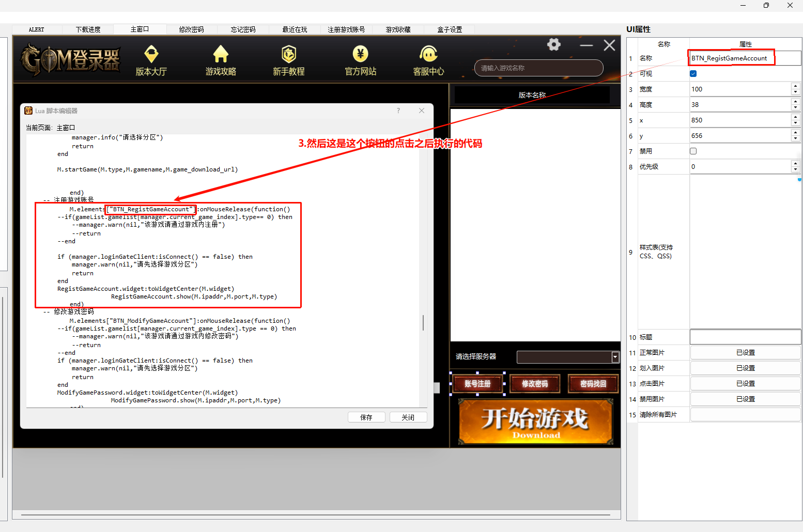Screen dimensions: 803x532
Task: Click the Lua editor vertical scrollbar
Action: pos(423,323)
